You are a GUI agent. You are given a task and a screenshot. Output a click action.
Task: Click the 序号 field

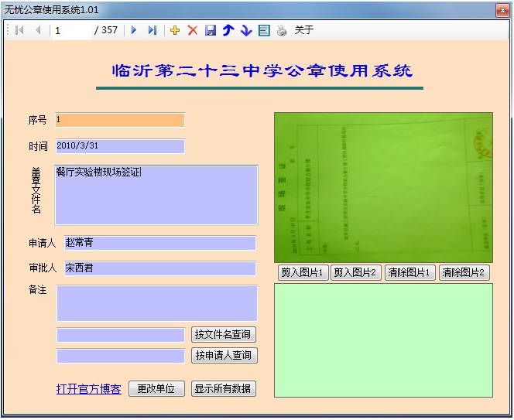click(x=120, y=120)
